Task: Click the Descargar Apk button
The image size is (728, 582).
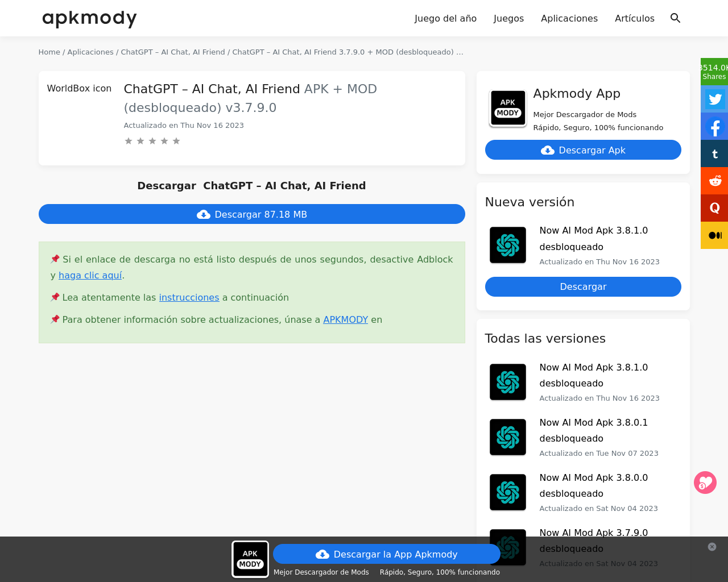Action: point(583,150)
